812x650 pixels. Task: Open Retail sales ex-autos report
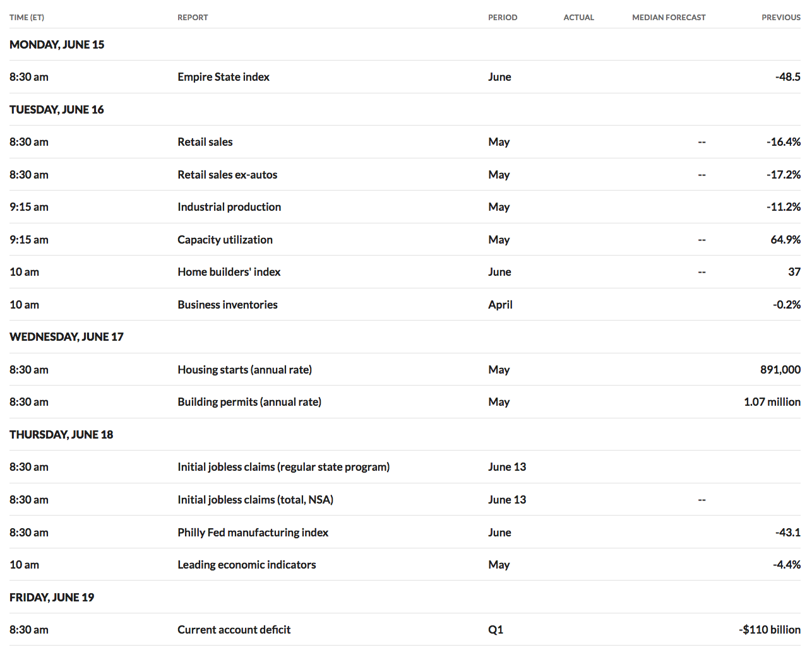tap(227, 175)
